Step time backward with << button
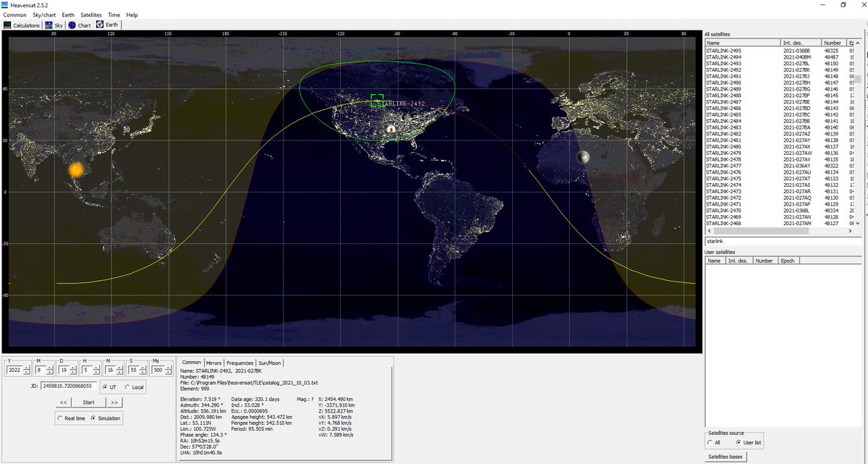868x464 pixels. tap(64, 402)
